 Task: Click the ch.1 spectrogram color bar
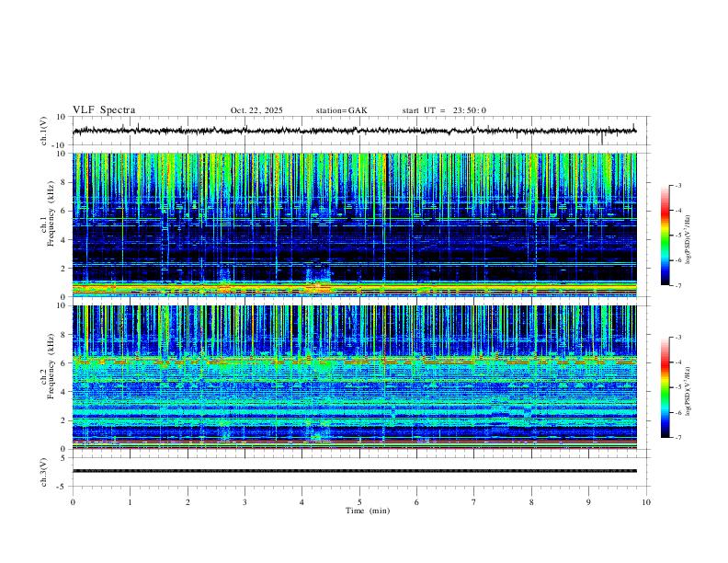coord(665,236)
